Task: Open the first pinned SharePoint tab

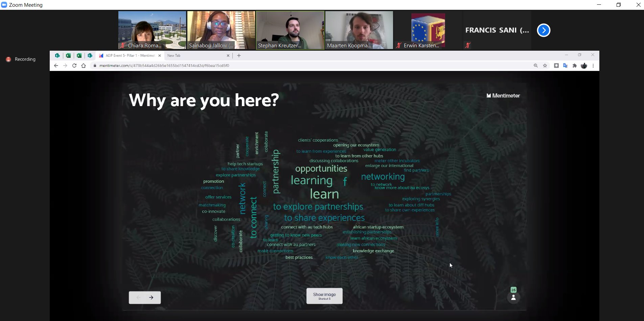Action: tap(57, 55)
